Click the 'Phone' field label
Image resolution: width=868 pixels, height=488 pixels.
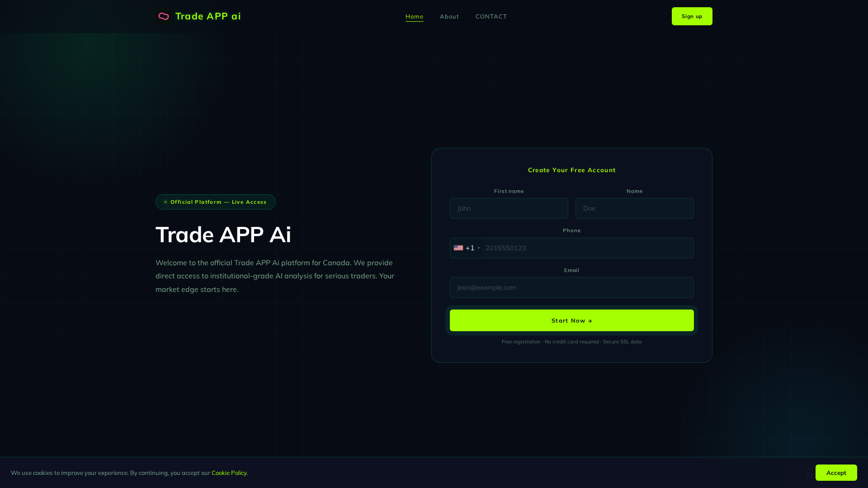572,230
